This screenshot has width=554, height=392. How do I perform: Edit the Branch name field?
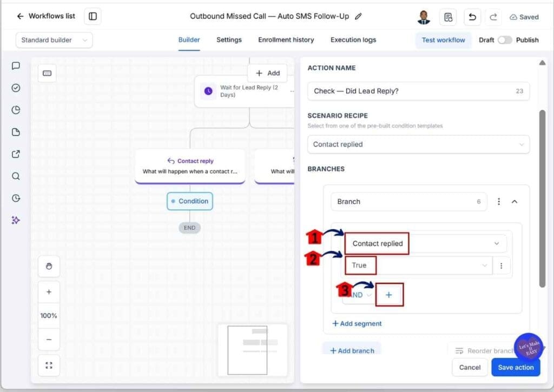[x=409, y=202]
